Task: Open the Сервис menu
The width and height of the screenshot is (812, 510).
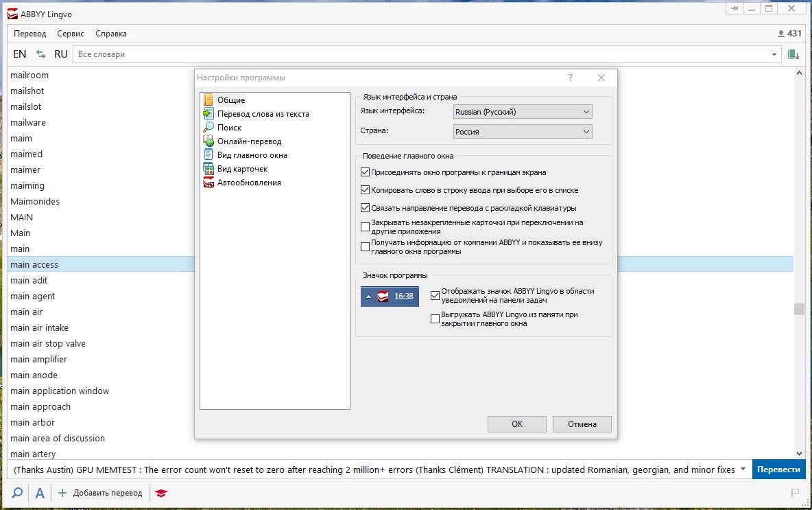Action: (x=71, y=34)
